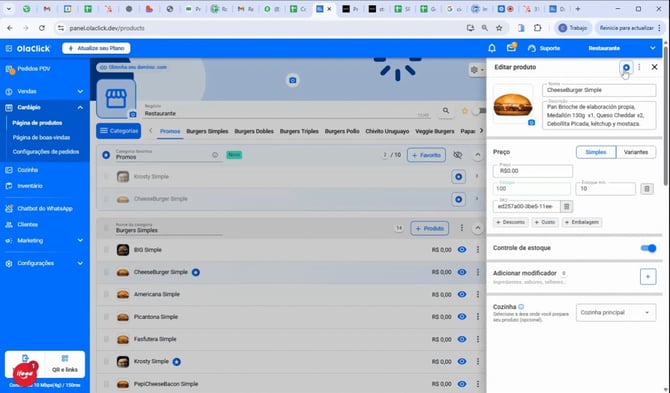
Task: Collapse the Burgers Simples category section
Action: click(x=478, y=228)
